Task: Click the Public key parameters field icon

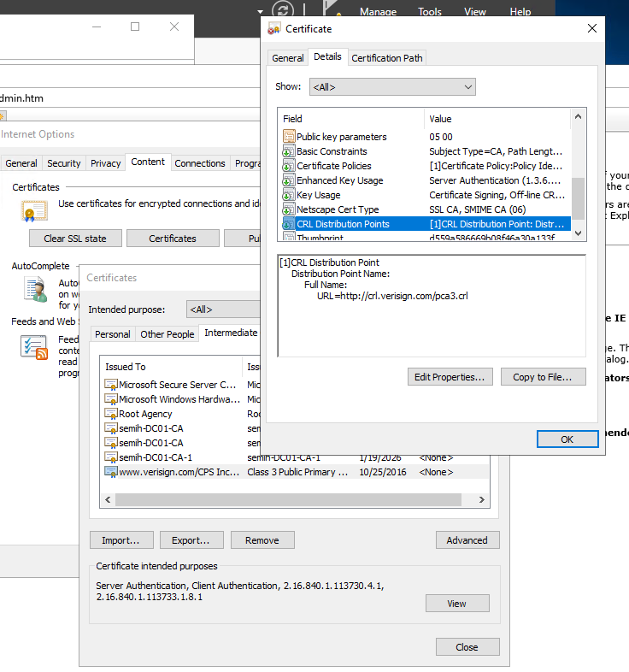Action: [289, 137]
